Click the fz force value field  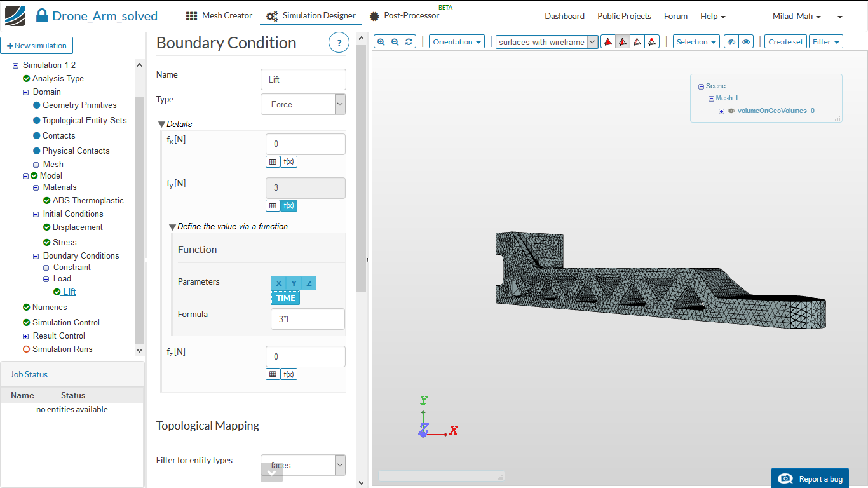pos(306,356)
